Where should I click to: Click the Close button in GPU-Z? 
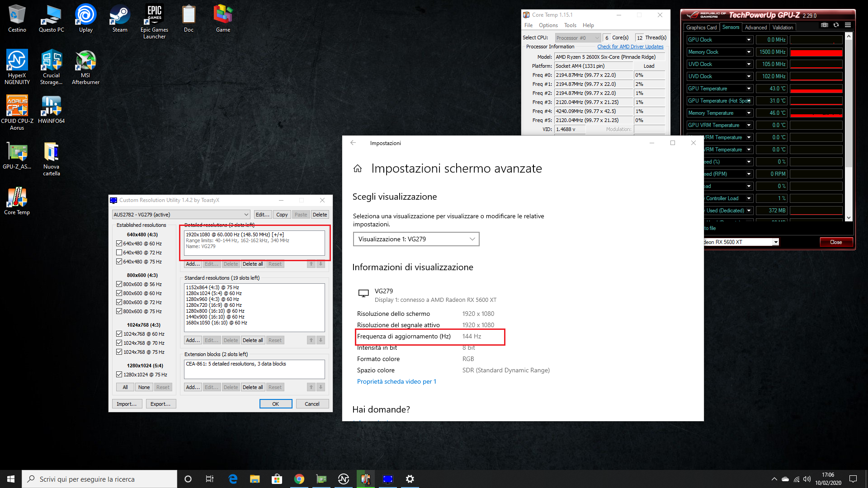point(836,242)
